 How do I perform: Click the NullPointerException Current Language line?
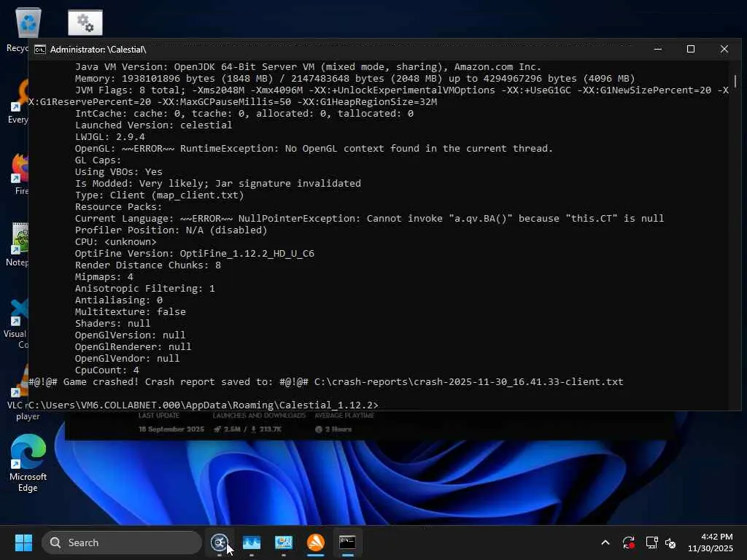[x=369, y=219]
